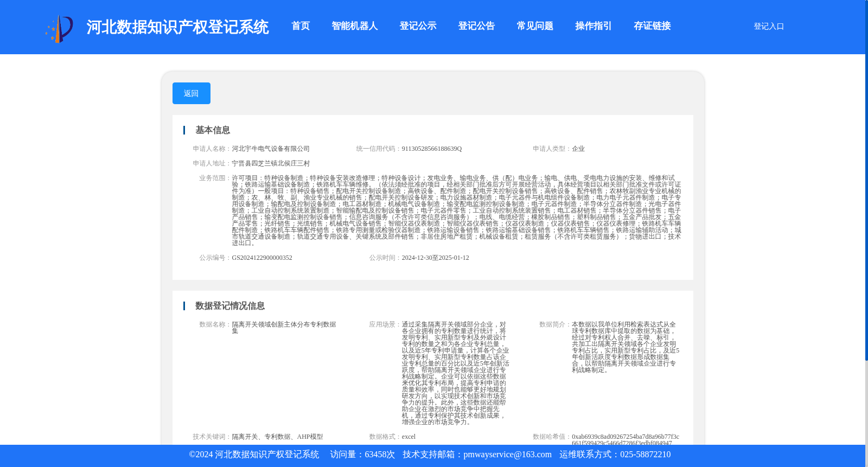Click the support email pmwayservice@163.com
The height and width of the screenshot is (467, 868).
pyautogui.click(x=507, y=455)
